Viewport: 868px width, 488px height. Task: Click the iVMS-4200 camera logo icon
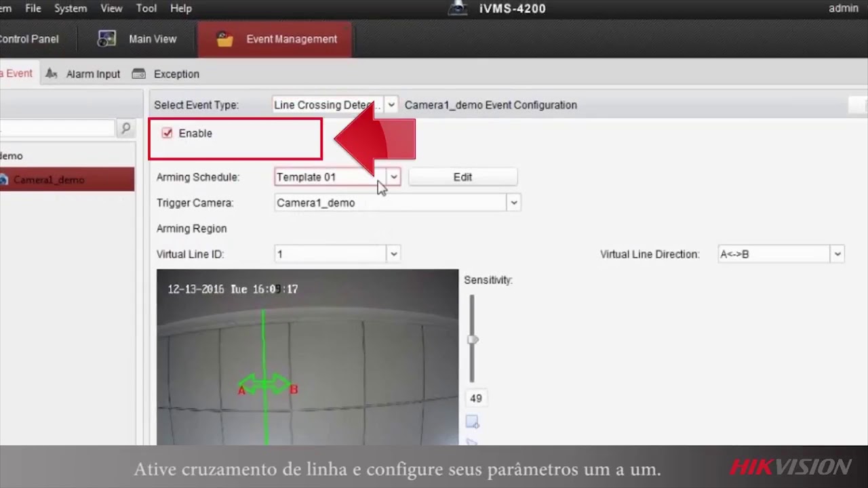pos(458,8)
